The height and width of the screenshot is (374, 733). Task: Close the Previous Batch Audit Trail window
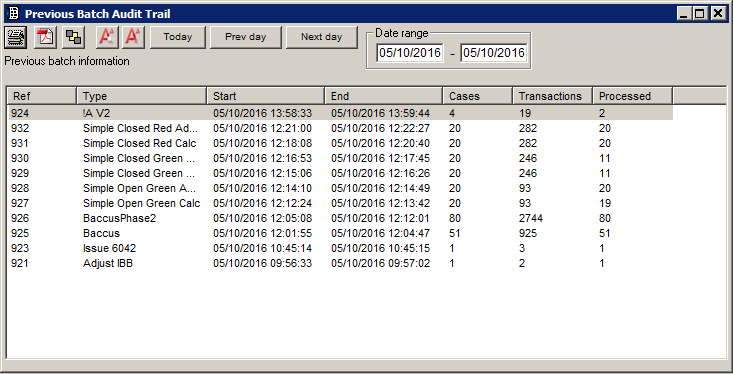(x=718, y=14)
